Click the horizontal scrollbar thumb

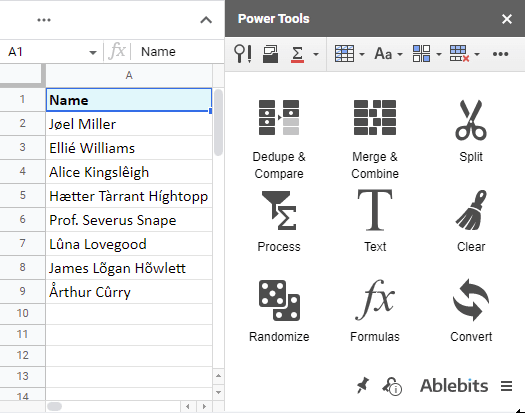pyautogui.click(x=55, y=407)
